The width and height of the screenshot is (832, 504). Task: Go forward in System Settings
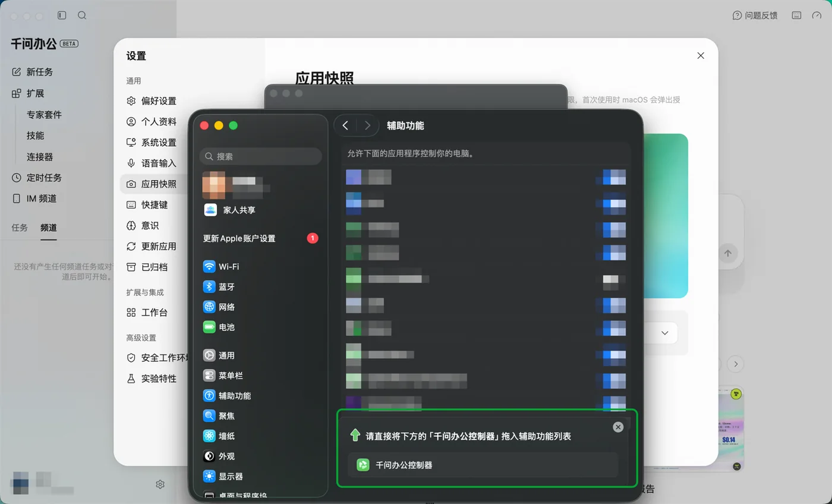367,125
